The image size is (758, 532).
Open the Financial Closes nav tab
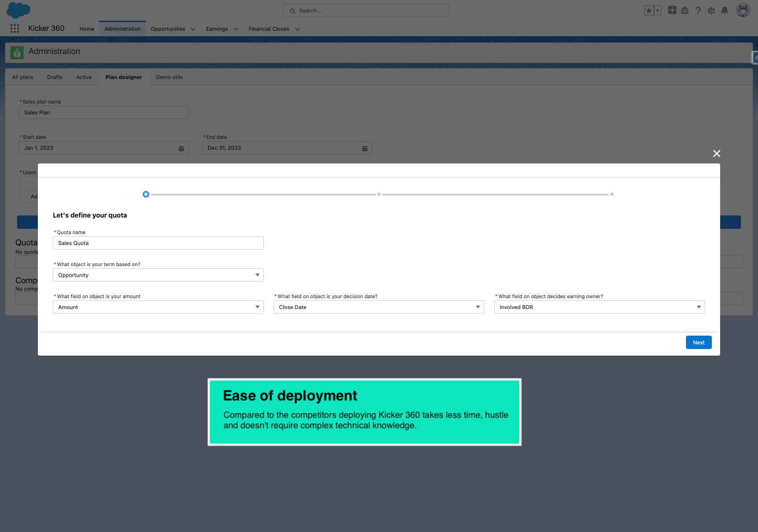pos(269,29)
